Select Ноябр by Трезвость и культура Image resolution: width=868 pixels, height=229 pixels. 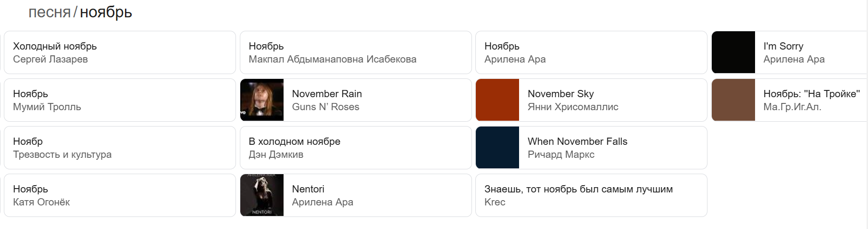click(x=120, y=148)
